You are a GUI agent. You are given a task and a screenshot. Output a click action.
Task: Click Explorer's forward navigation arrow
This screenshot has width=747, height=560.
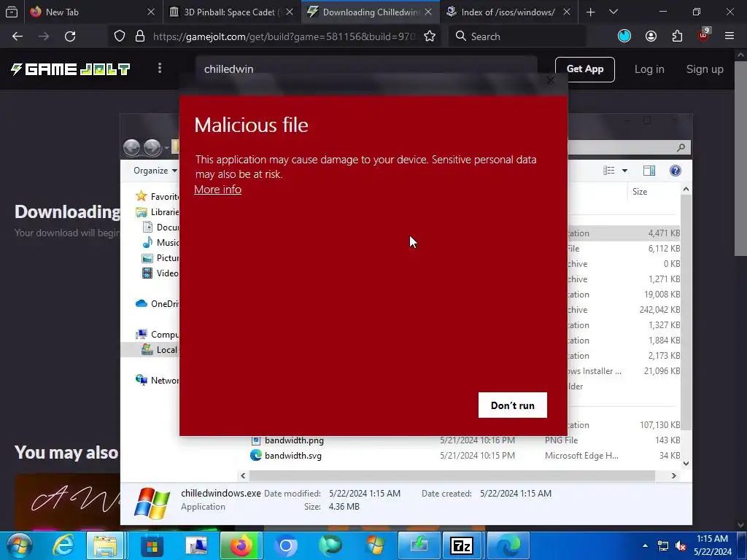pyautogui.click(x=152, y=147)
